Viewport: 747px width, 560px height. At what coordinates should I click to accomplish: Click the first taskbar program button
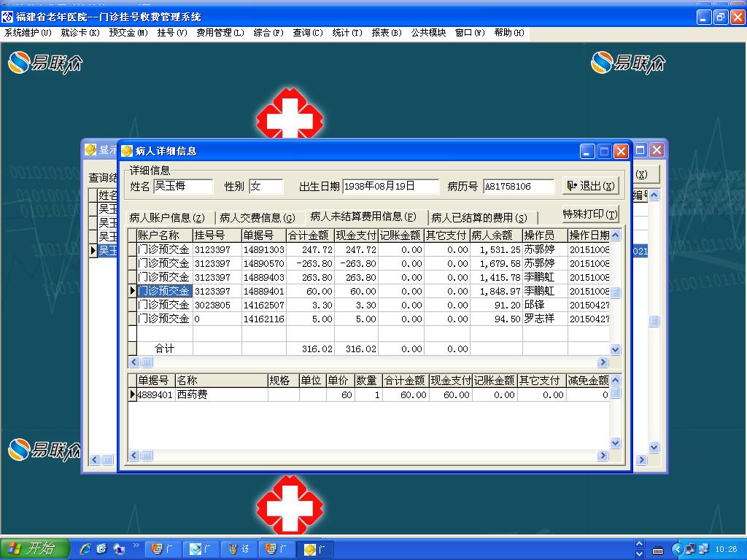point(162,549)
